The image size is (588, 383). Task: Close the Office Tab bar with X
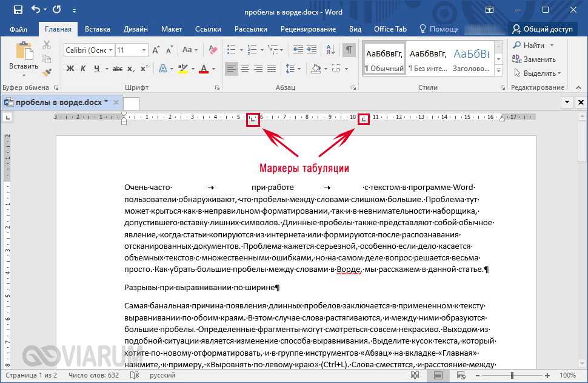click(581, 102)
